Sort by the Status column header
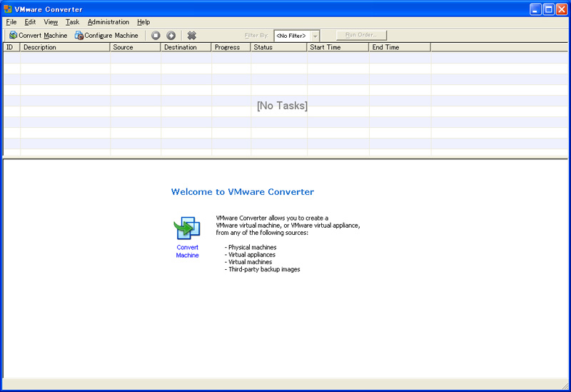The width and height of the screenshot is (571, 392). tap(279, 47)
